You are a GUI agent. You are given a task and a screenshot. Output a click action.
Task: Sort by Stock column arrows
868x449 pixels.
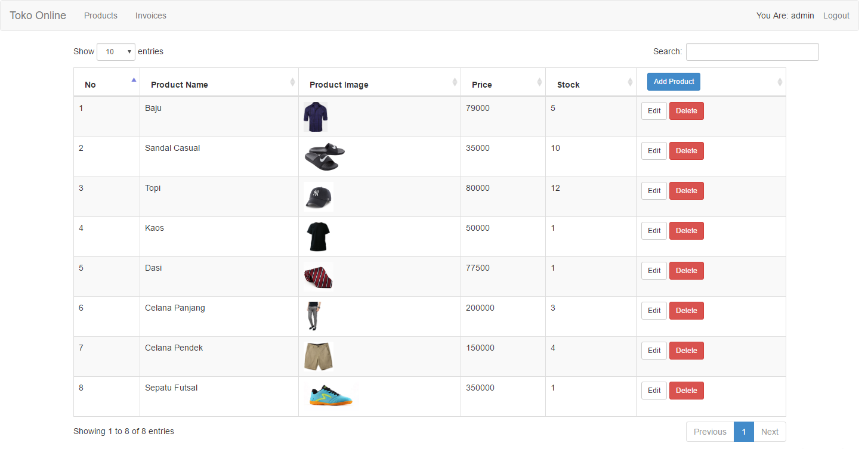630,82
